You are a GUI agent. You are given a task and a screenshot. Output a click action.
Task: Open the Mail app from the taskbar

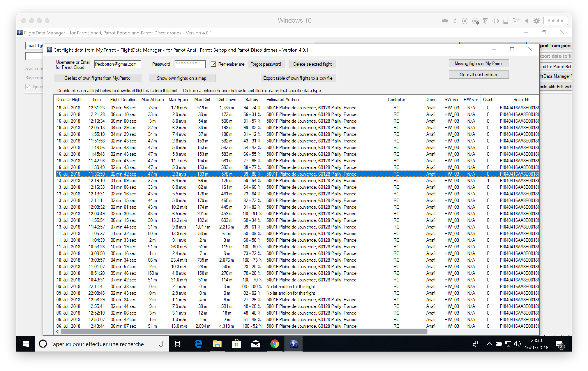[x=255, y=344]
